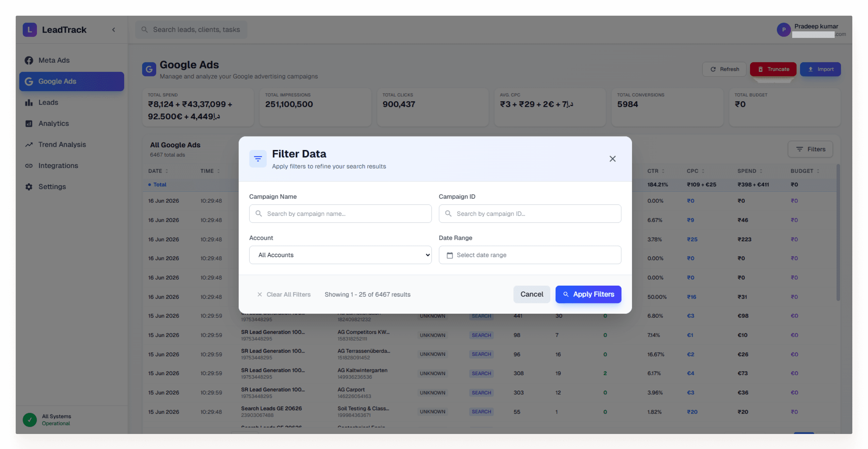This screenshot has height=449, width=868.
Task: Open the All Accounts dropdown
Action: tap(340, 255)
